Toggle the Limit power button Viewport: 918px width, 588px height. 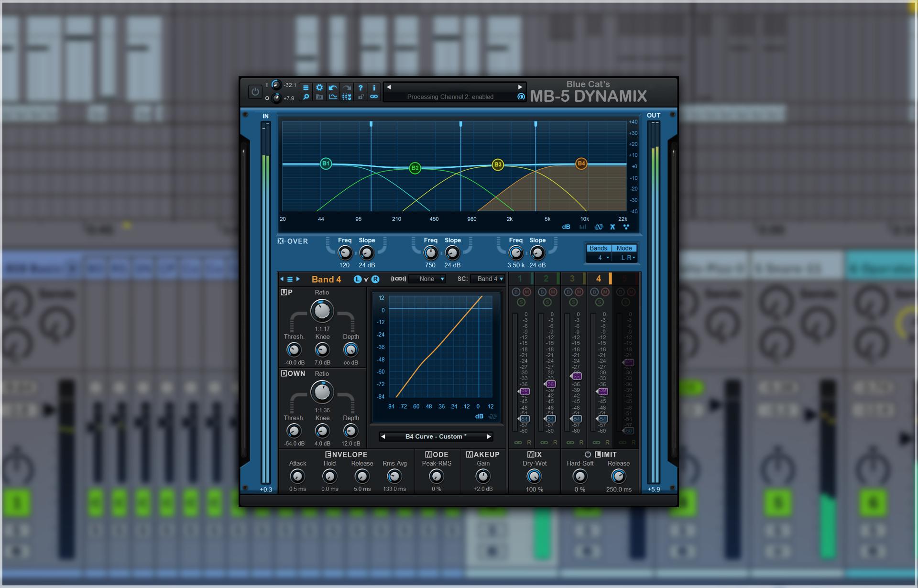[588, 454]
